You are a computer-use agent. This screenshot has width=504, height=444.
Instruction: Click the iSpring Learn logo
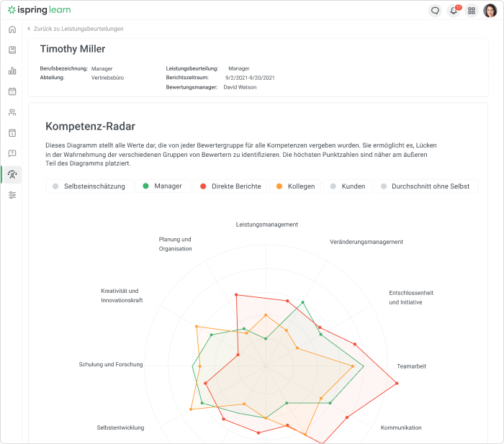(39, 10)
